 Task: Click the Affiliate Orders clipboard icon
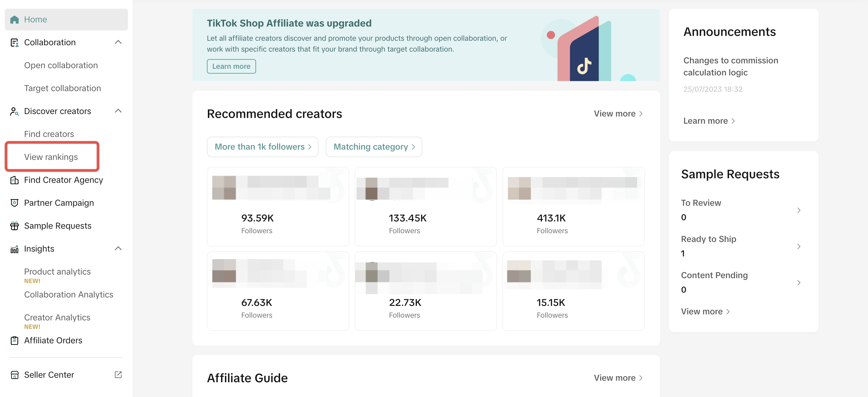click(14, 340)
